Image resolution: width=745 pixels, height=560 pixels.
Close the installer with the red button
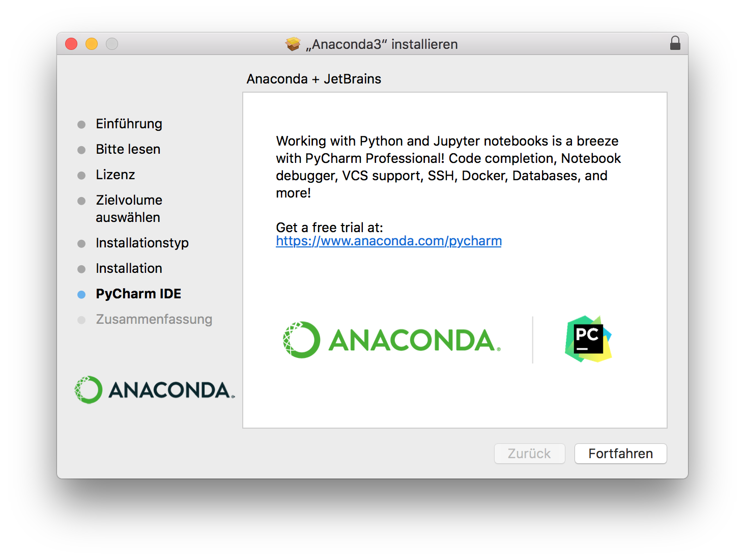click(71, 44)
